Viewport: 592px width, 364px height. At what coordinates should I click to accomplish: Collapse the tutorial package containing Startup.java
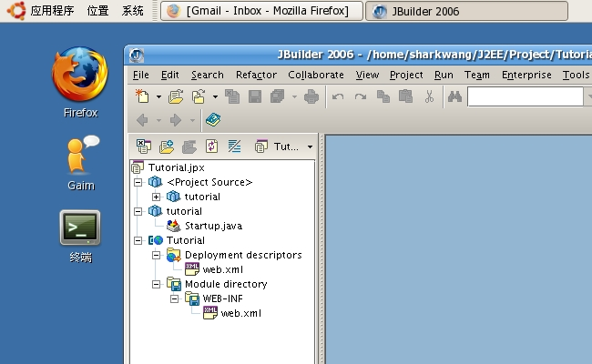click(x=138, y=211)
